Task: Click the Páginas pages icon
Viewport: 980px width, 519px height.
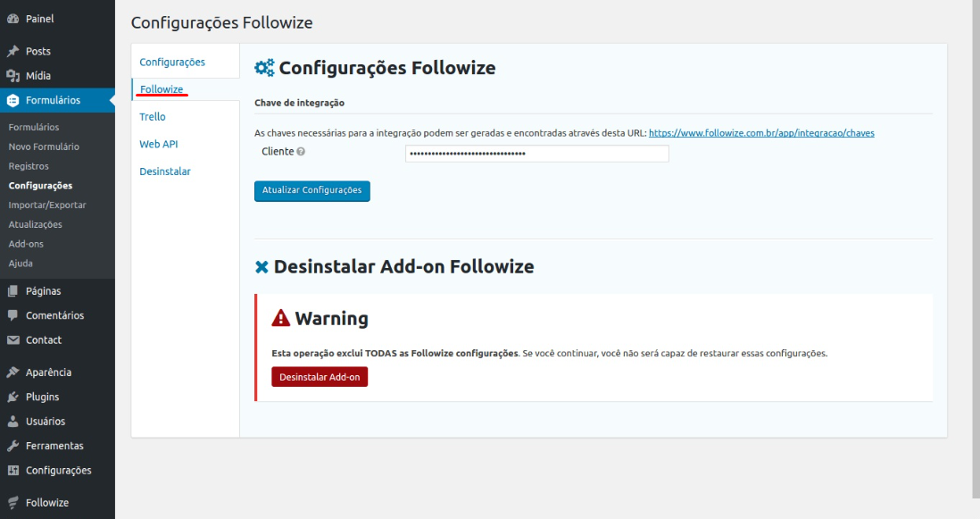Action: tap(12, 291)
